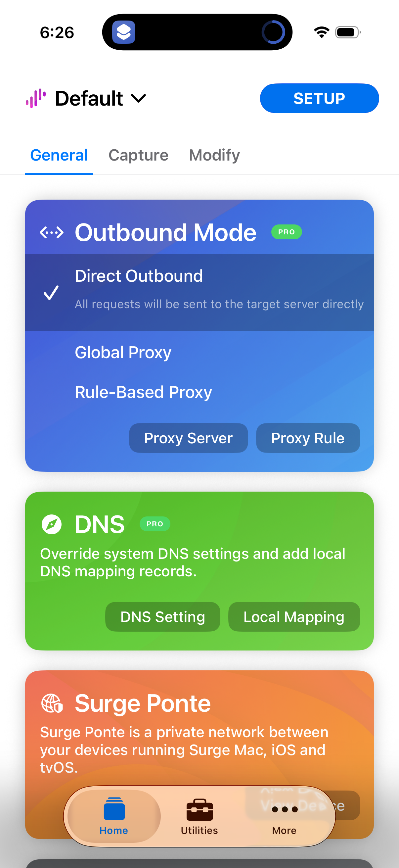399x868 pixels.
Task: Expand the Default profile dropdown chevron
Action: [x=138, y=98]
